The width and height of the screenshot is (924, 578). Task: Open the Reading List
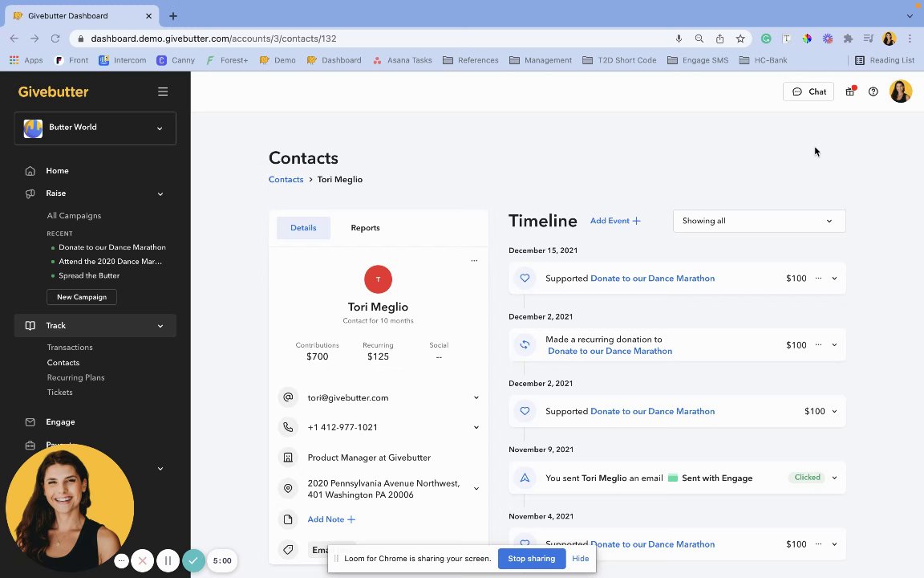point(885,60)
